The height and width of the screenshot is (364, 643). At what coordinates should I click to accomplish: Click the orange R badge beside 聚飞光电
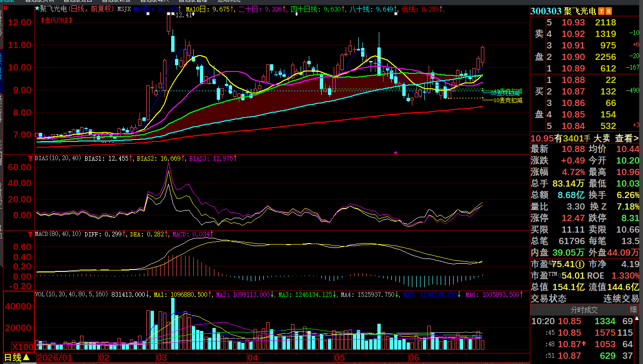[x=608, y=11]
